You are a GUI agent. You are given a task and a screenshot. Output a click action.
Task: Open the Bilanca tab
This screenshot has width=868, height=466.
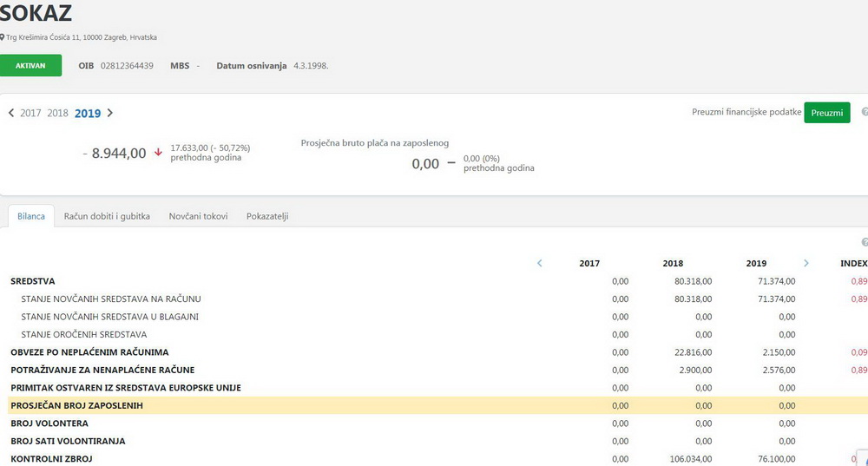[x=30, y=216]
